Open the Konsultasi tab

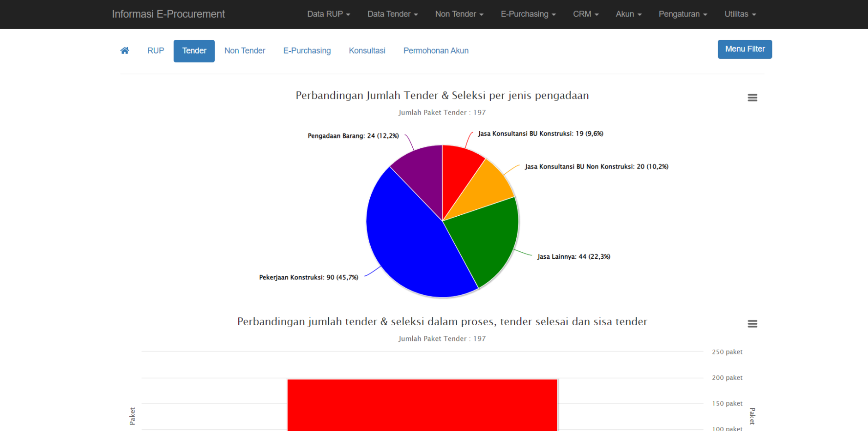pyautogui.click(x=367, y=50)
